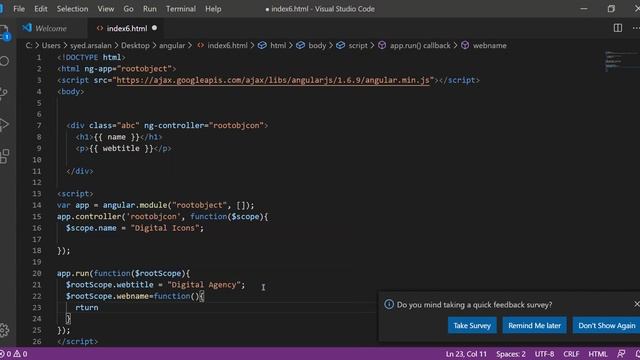Expand the html breadcrumb symbol
Viewport: 640px width, 360px height.
(x=272, y=45)
